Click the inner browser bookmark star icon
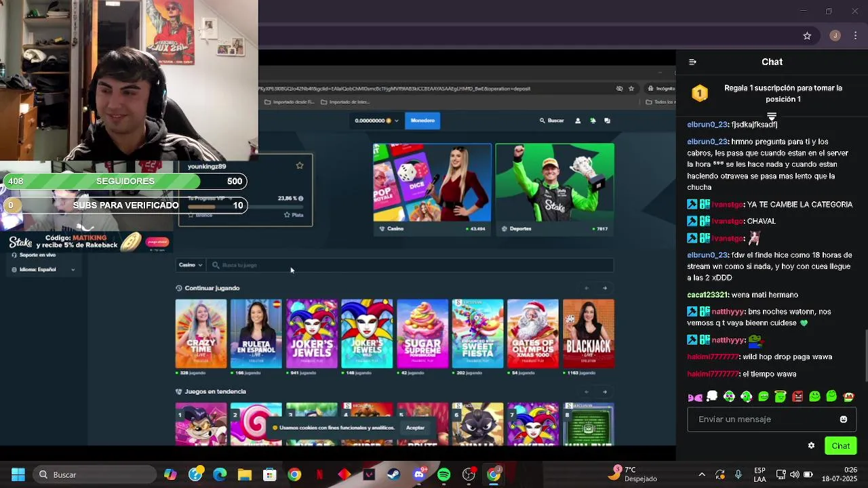This screenshot has width=868, height=488. [x=631, y=89]
